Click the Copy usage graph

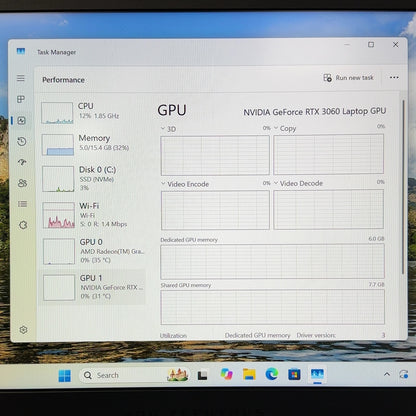click(x=329, y=154)
